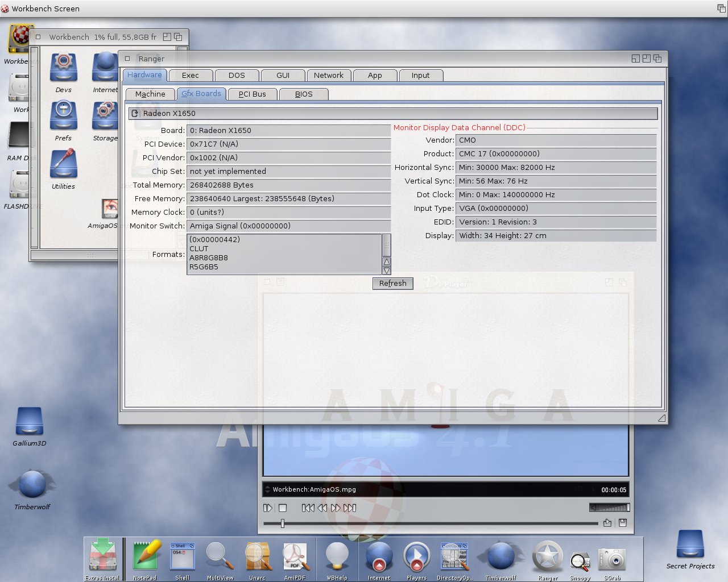The image size is (728, 582).
Task: Switch to the App tab in Ranger
Action: (x=375, y=75)
